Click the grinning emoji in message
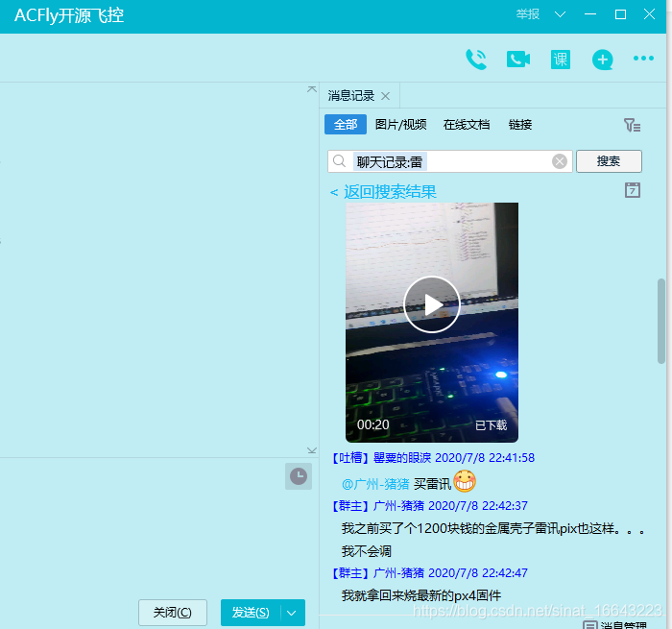 [465, 481]
